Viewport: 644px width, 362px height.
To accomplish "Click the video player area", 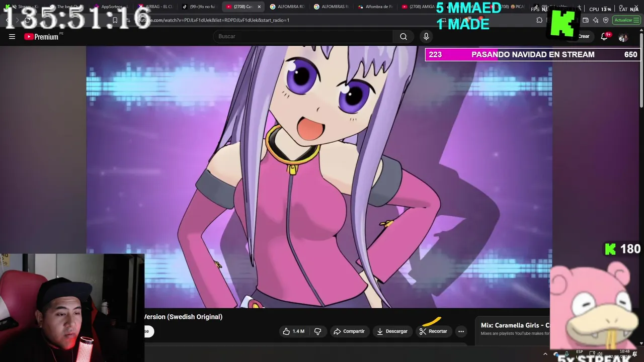I will 319,176.
